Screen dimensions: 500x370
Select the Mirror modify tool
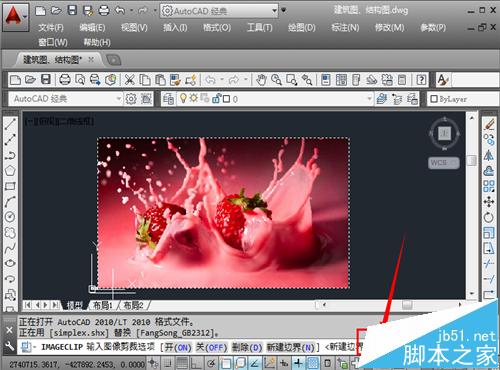[x=489, y=155]
